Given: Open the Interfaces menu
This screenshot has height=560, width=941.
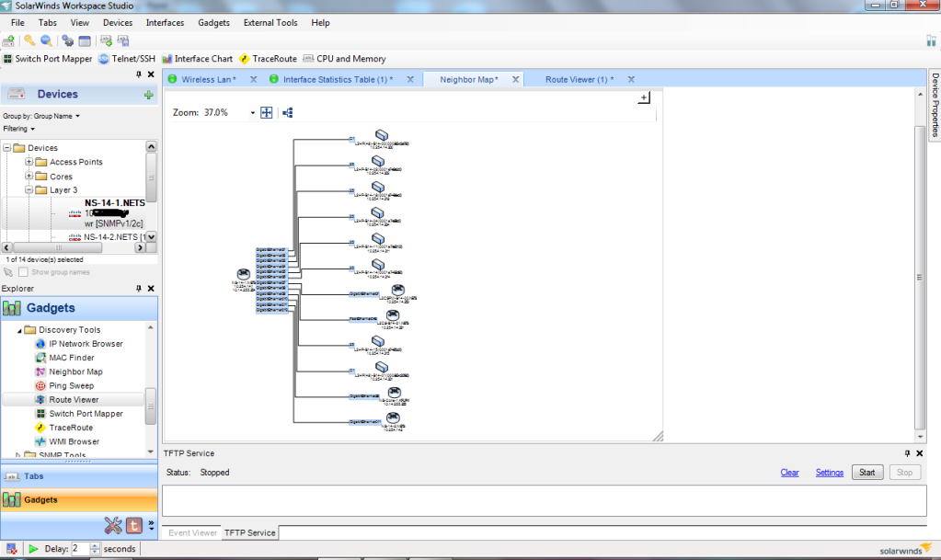Looking at the screenshot, I should 165,23.
